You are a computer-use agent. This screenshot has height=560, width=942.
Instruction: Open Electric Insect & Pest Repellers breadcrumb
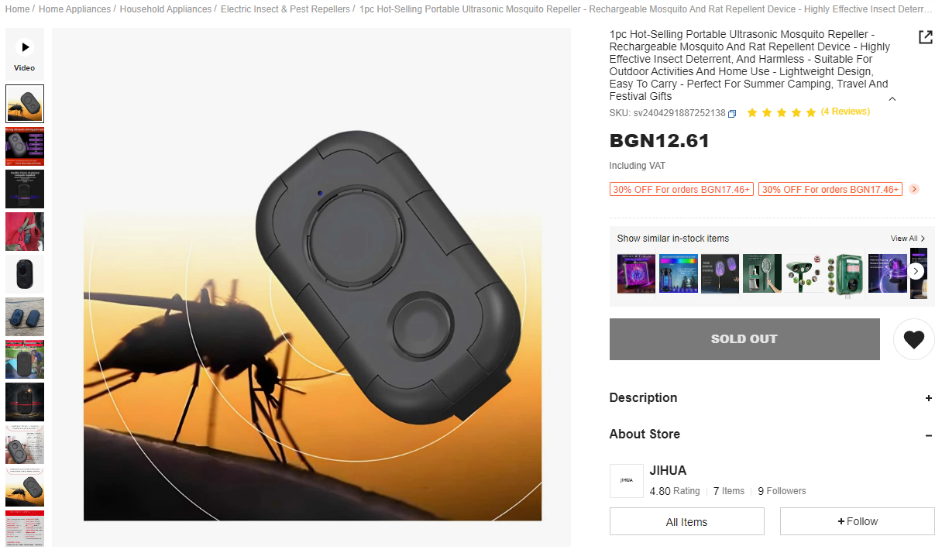[x=285, y=9]
